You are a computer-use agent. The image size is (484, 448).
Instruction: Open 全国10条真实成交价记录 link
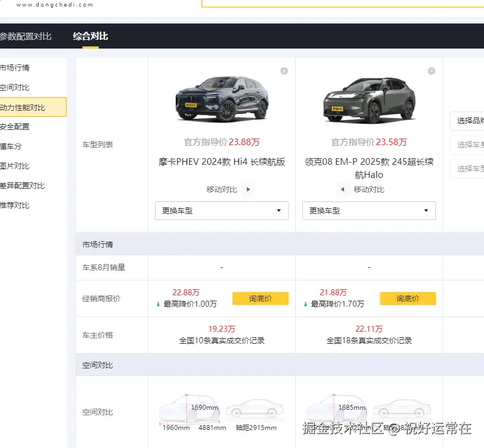click(x=221, y=340)
